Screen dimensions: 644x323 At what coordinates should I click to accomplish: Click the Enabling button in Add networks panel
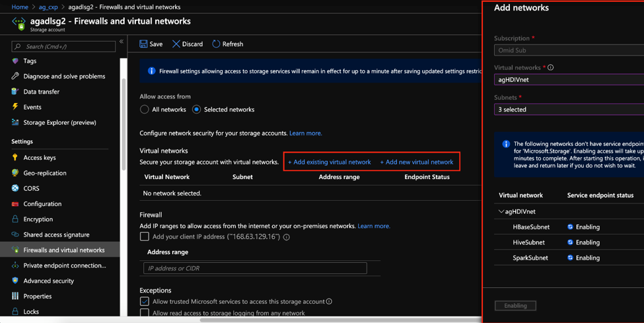pos(515,305)
